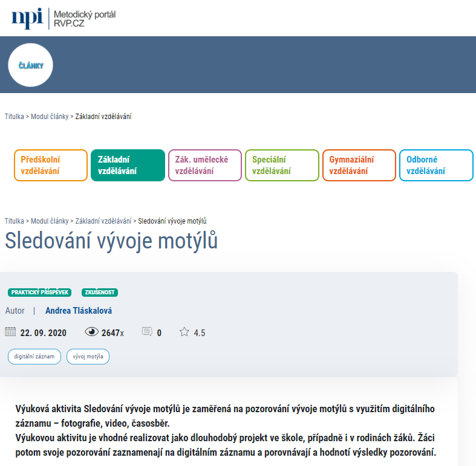Open comments via speech bubble icon
The width and height of the screenshot is (476, 466).
pos(146,332)
